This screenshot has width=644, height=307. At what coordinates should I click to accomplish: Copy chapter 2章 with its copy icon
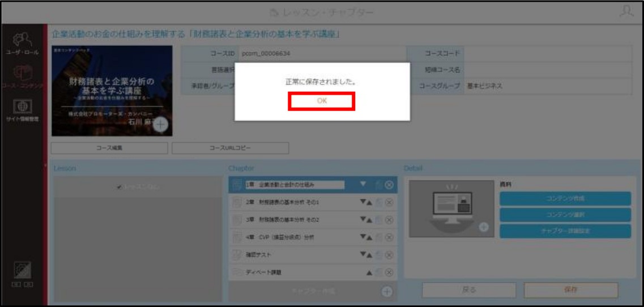379,202
